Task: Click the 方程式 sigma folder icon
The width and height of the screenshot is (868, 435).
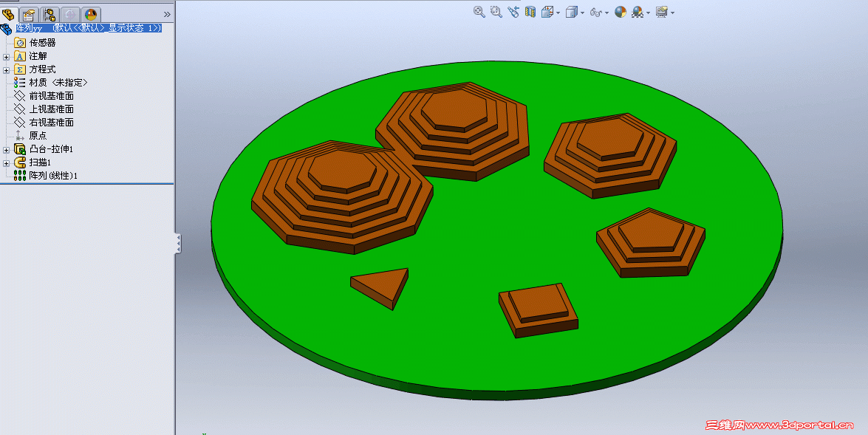Action: 20,69
